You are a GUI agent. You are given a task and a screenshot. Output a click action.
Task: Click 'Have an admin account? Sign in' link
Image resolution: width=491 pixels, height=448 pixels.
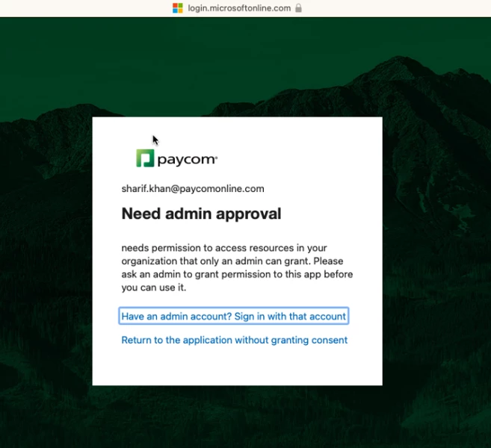pyautogui.click(x=234, y=316)
